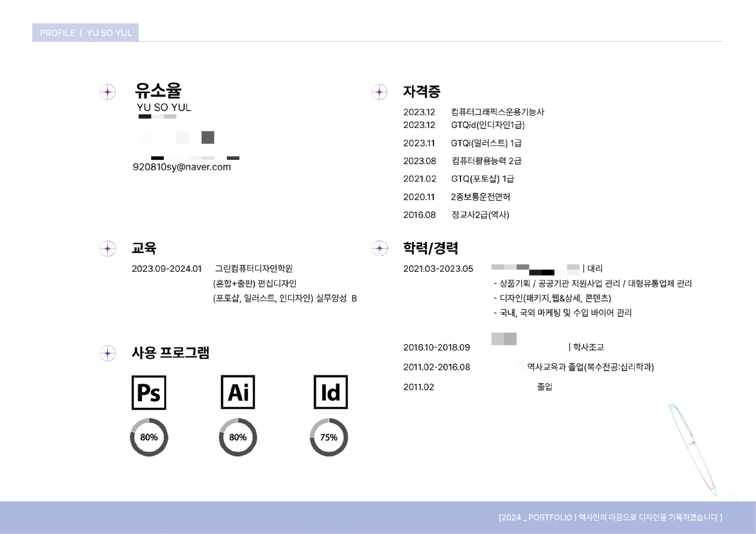Click the Illustrator Ai icon

pyautogui.click(x=238, y=392)
